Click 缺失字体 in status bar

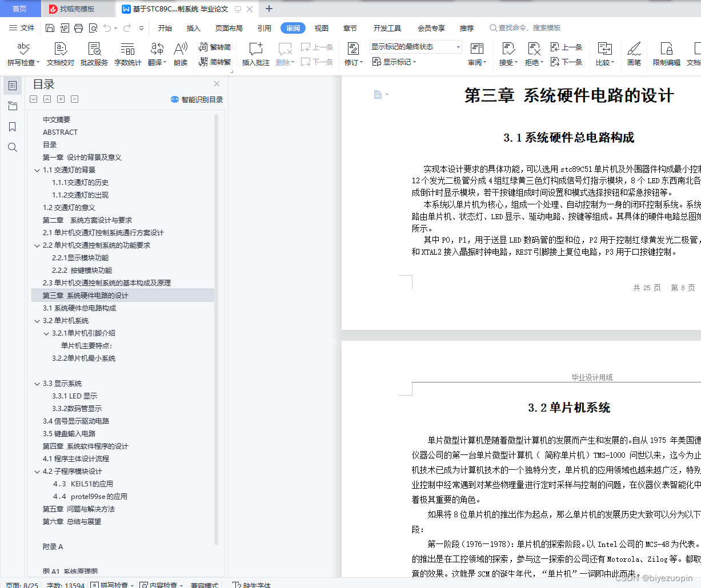252,585
